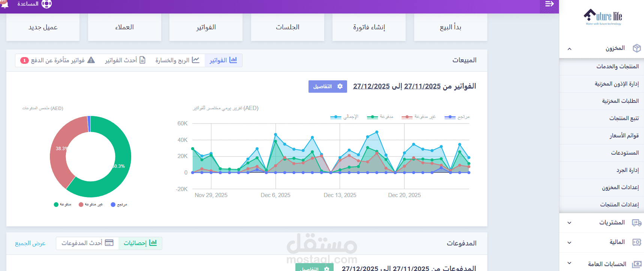Image resolution: width=644 pixels, height=271 pixels.
Task: Toggle مدفوعة in donut chart legend
Action: pyautogui.click(x=63, y=205)
